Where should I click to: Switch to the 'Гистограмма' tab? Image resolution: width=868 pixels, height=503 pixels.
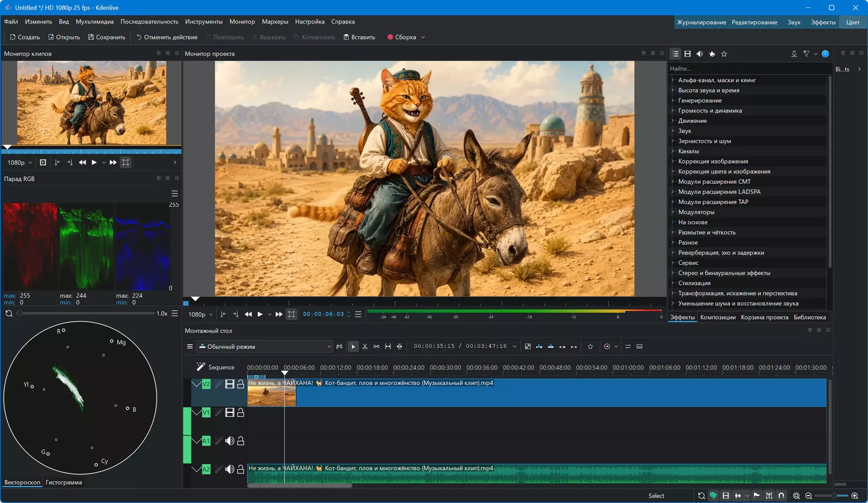click(x=64, y=482)
